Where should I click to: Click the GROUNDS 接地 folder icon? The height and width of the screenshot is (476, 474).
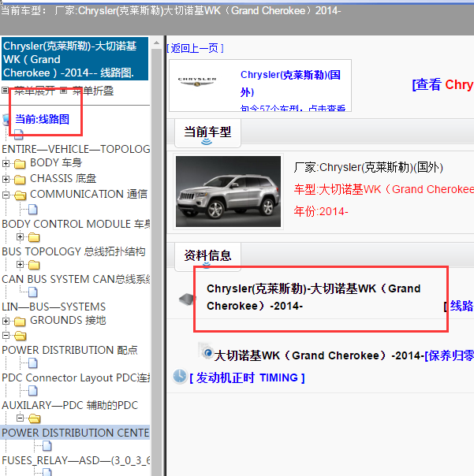tap(20, 322)
